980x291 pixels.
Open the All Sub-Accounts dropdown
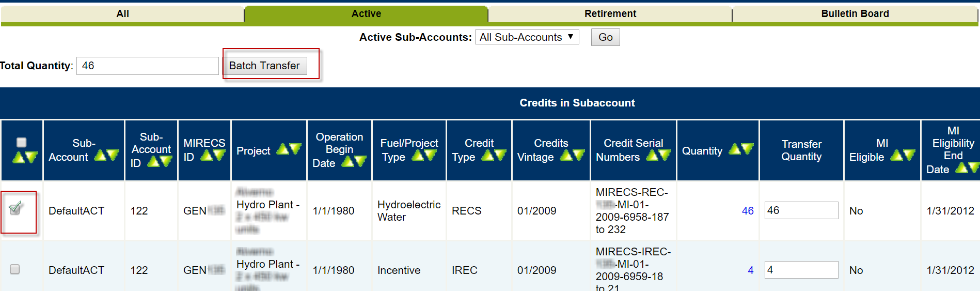pyautogui.click(x=527, y=37)
